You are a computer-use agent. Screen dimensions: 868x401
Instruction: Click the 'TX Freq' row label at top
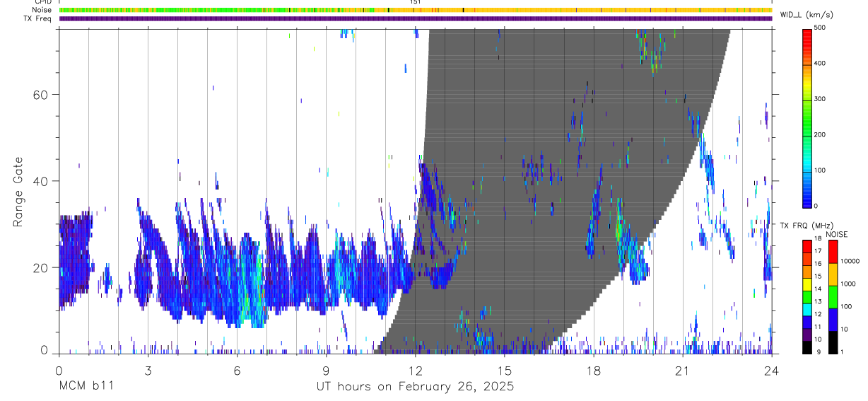pyautogui.click(x=37, y=18)
